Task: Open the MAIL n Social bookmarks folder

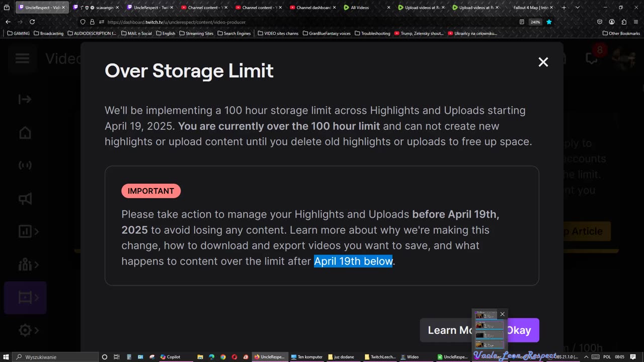Action: click(136, 33)
